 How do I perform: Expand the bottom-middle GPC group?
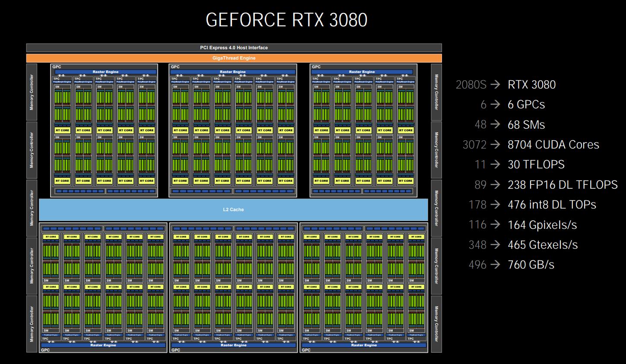[175, 350]
